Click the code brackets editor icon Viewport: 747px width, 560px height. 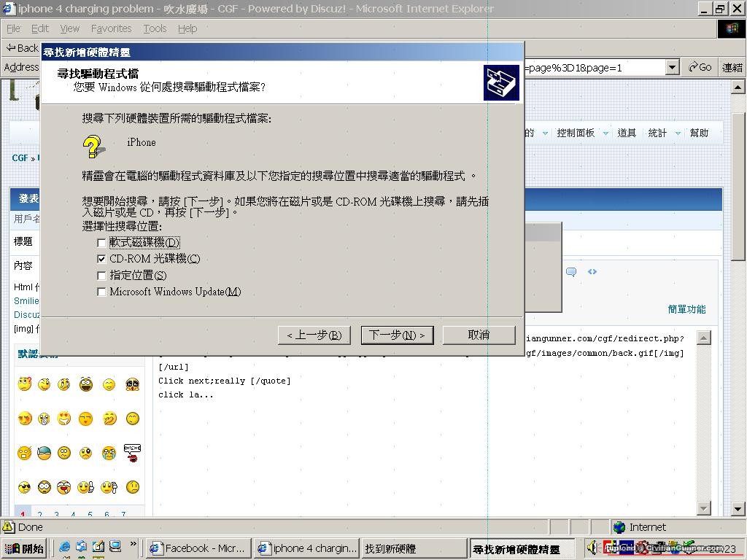[592, 272]
